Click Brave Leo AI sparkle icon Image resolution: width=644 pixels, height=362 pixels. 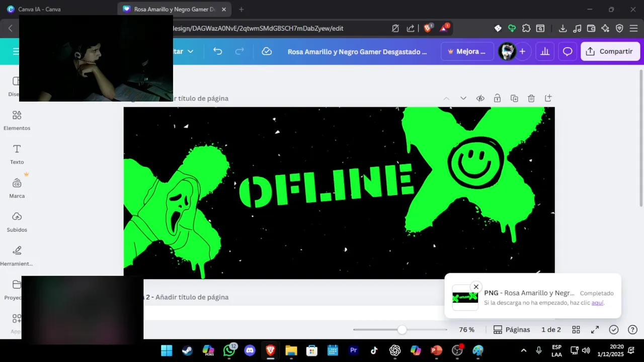605,28
